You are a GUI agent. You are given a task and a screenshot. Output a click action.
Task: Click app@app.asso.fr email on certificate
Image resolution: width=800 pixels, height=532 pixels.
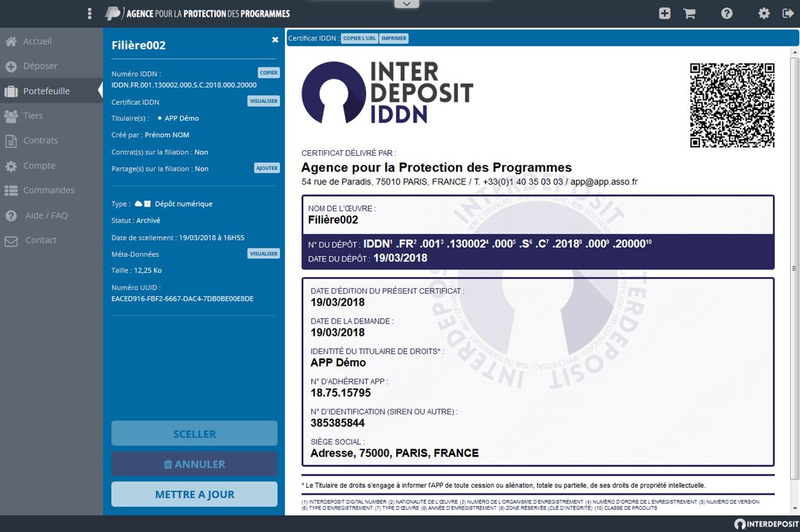(604, 182)
